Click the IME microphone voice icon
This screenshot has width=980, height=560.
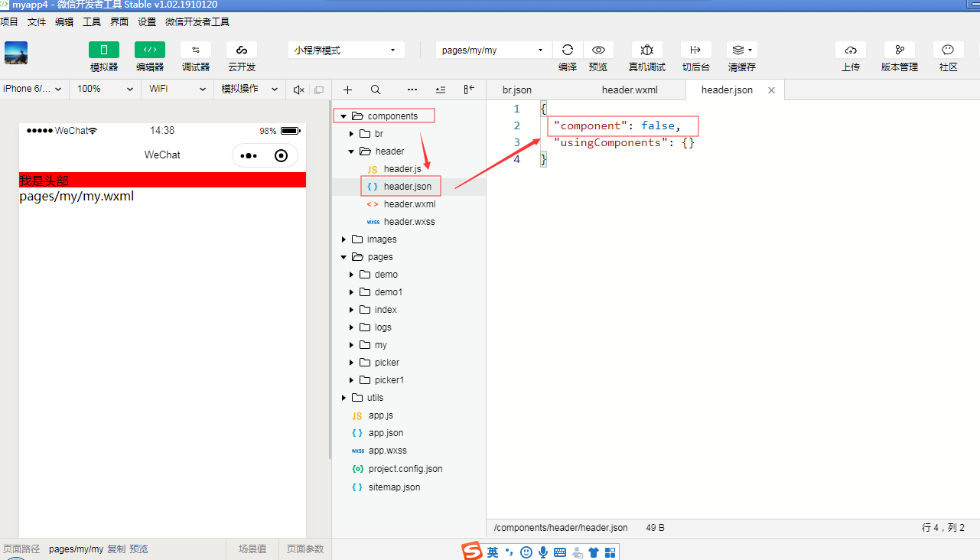[543, 552]
